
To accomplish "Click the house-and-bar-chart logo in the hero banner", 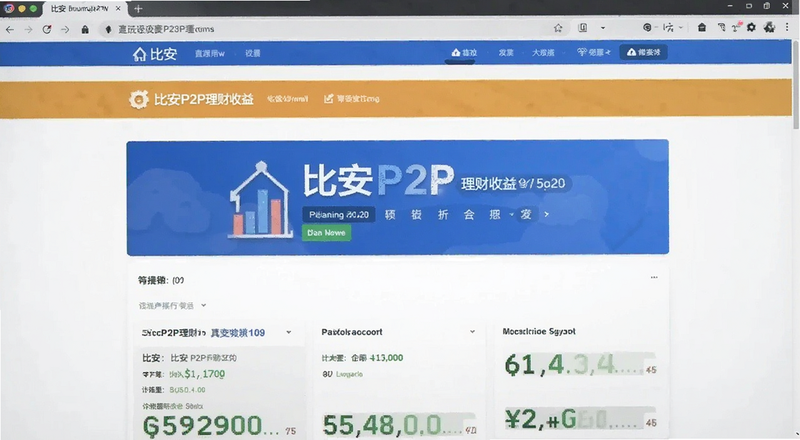I will point(261,200).
